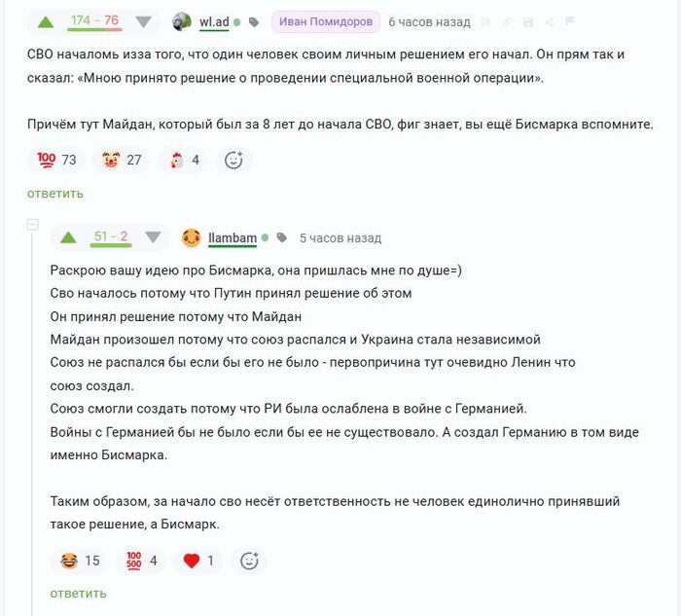Open emoji picker under llambam reply
The image size is (681, 616).
(249, 561)
